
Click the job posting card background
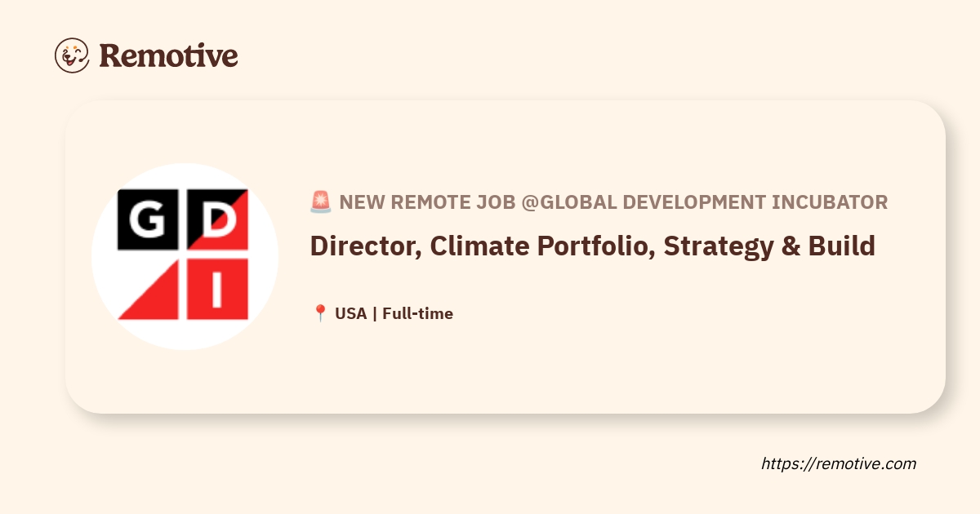coord(572,375)
